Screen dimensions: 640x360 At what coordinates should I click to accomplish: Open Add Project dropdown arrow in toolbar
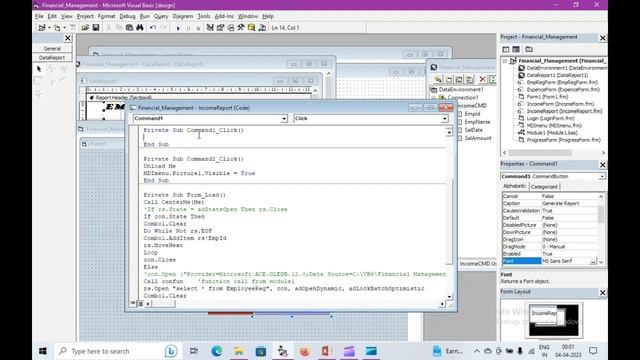[x=49, y=28]
